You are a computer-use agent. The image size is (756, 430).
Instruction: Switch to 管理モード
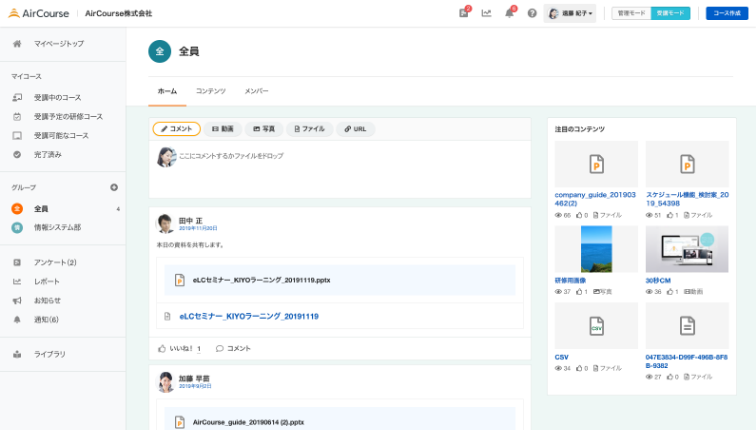click(631, 13)
